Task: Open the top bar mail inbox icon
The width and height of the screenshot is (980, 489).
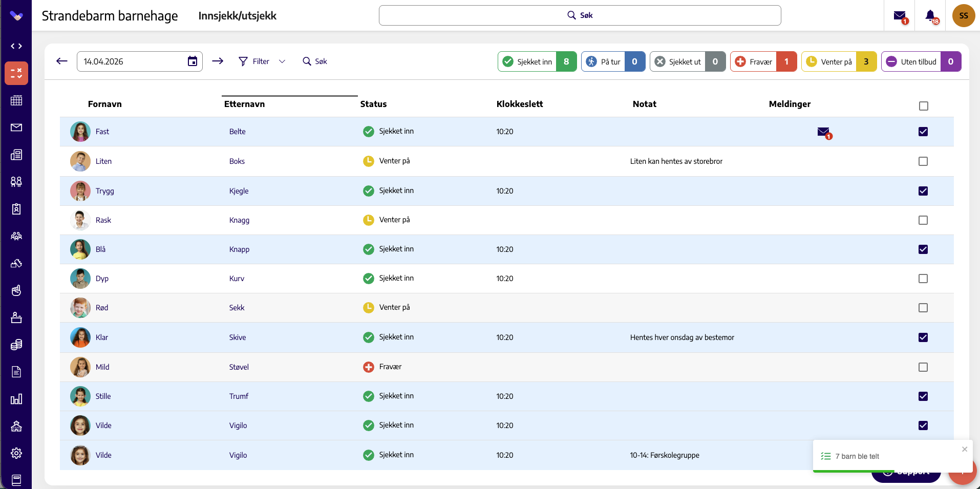Action: pos(900,16)
